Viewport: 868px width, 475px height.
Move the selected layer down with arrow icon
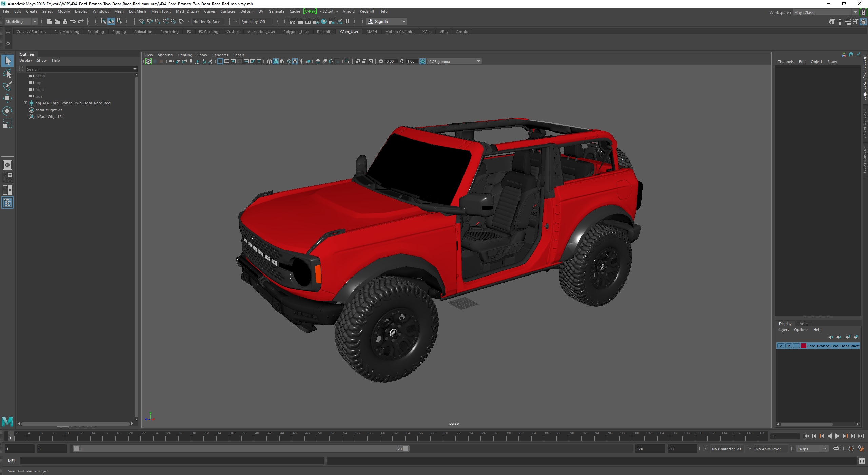(839, 337)
